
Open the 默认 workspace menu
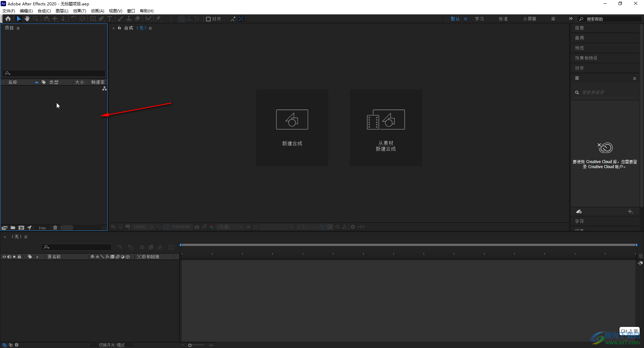(x=466, y=19)
